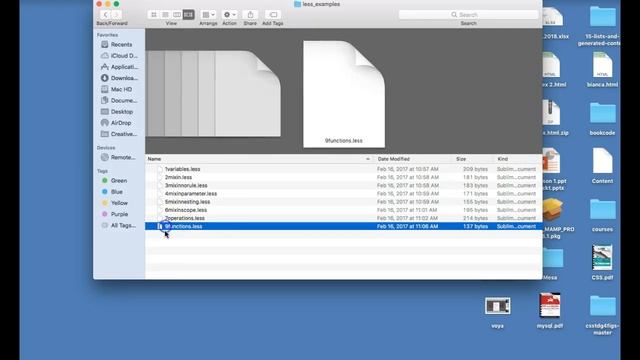Screen dimensions: 640x360
Task: Click the Add Tags toolbar button
Action: [273, 15]
